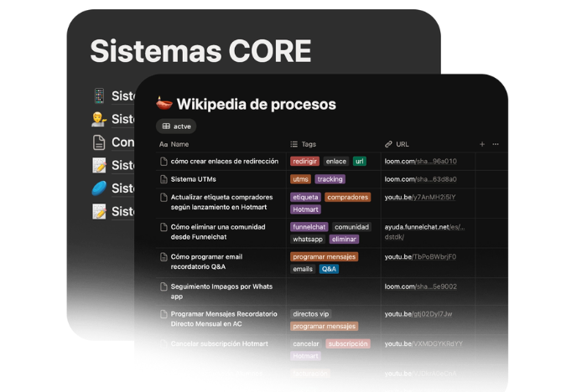Open the table's three-dot options menu
This screenshot has width=587, height=392.
click(496, 144)
